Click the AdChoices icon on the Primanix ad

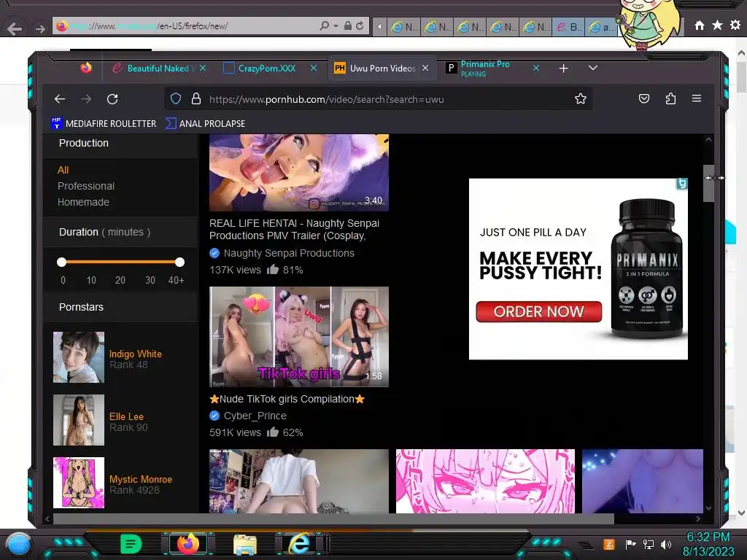point(682,184)
